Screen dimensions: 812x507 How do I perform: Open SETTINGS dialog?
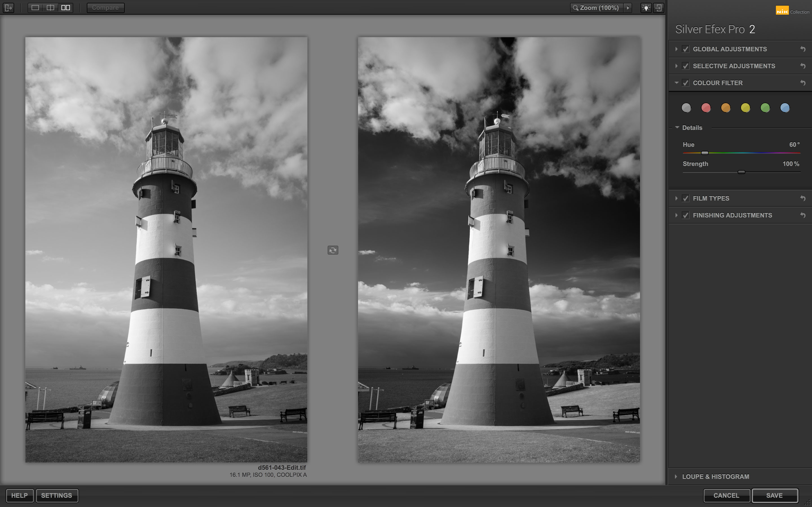pyautogui.click(x=57, y=495)
